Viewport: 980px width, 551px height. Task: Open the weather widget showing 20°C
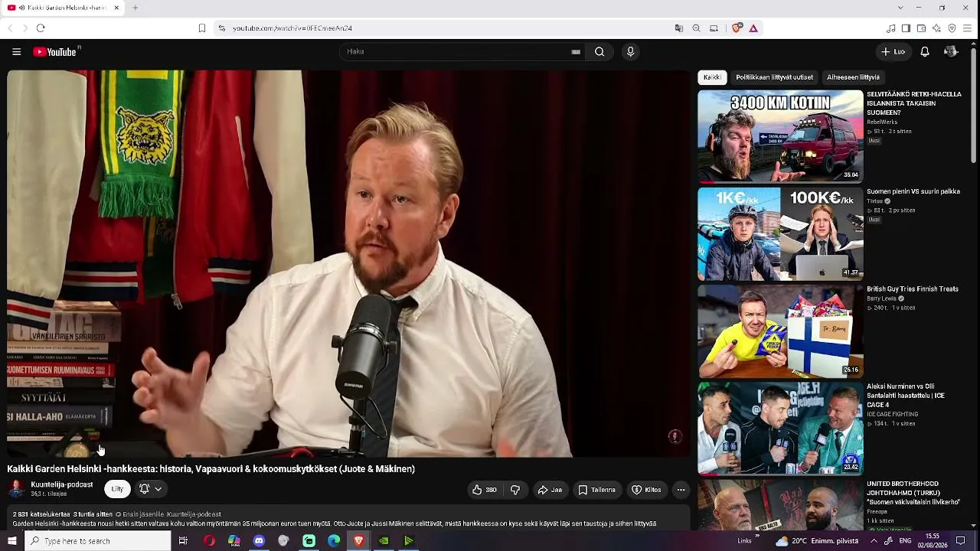(818, 541)
